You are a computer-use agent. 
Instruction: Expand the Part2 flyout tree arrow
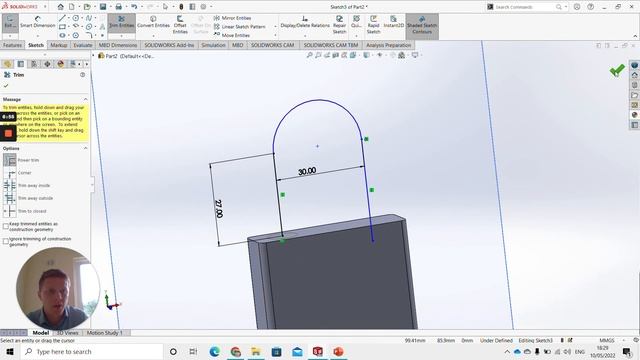pyautogui.click(x=93, y=56)
